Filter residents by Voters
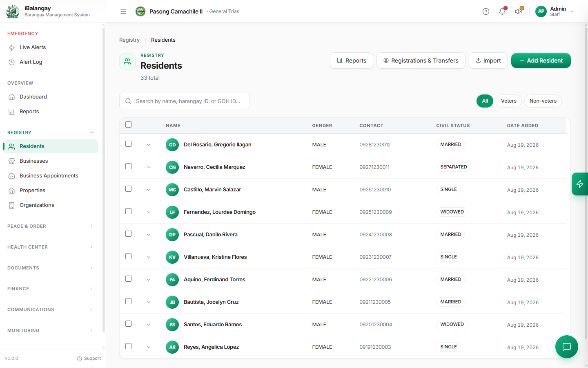This screenshot has height=368, width=588. 509,101
